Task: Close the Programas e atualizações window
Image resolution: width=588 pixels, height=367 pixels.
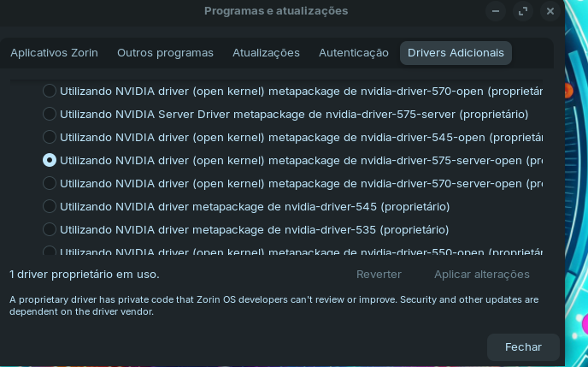Action: (x=550, y=11)
